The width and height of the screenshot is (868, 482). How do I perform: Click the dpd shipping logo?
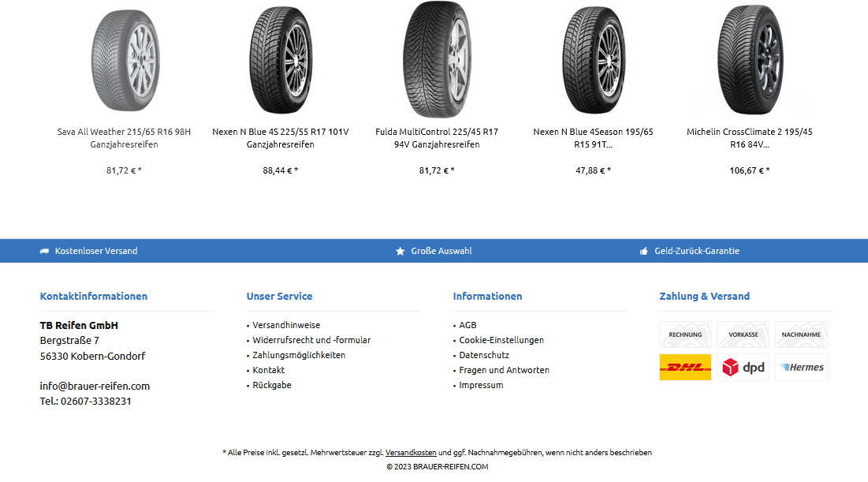(x=743, y=368)
